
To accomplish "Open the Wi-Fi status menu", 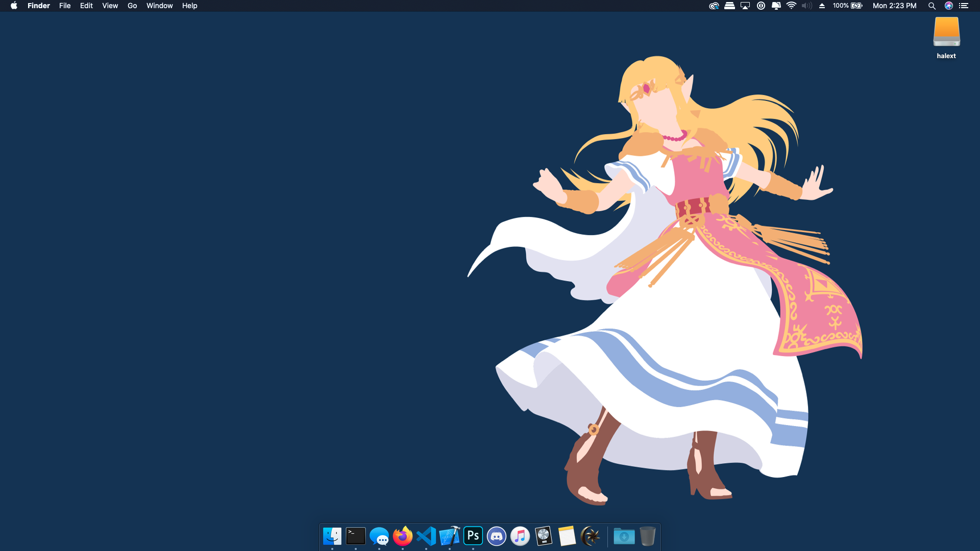I will [x=792, y=6].
